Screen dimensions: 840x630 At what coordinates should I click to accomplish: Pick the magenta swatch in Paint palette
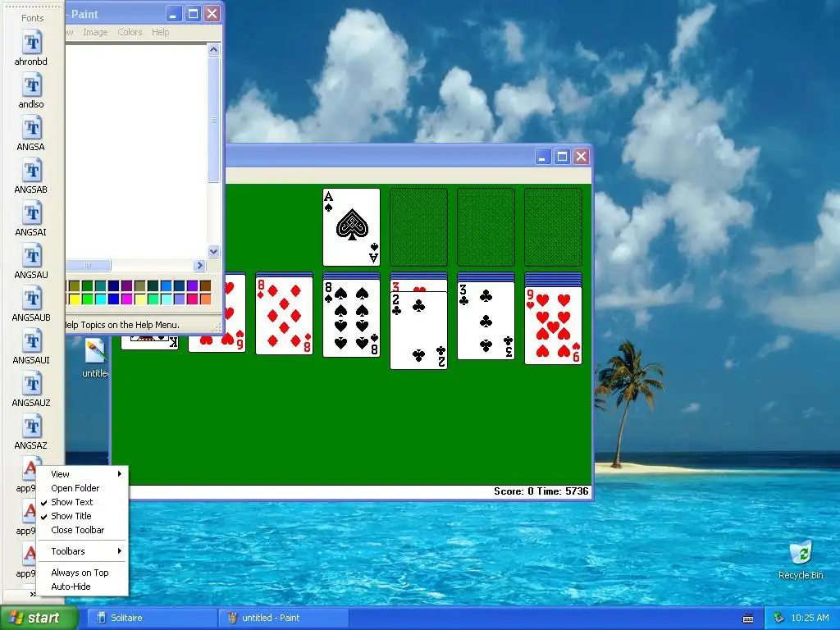(x=127, y=299)
